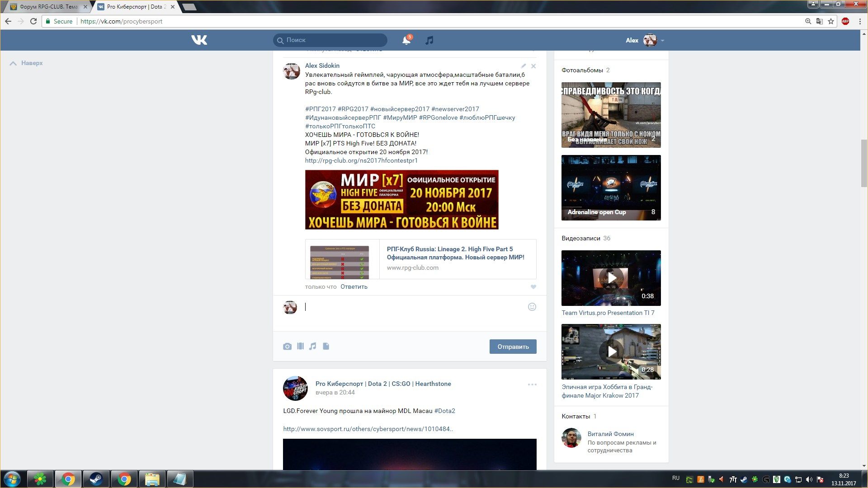Play the Хоббит Major Krakow video
The height and width of the screenshot is (488, 868).
(611, 352)
